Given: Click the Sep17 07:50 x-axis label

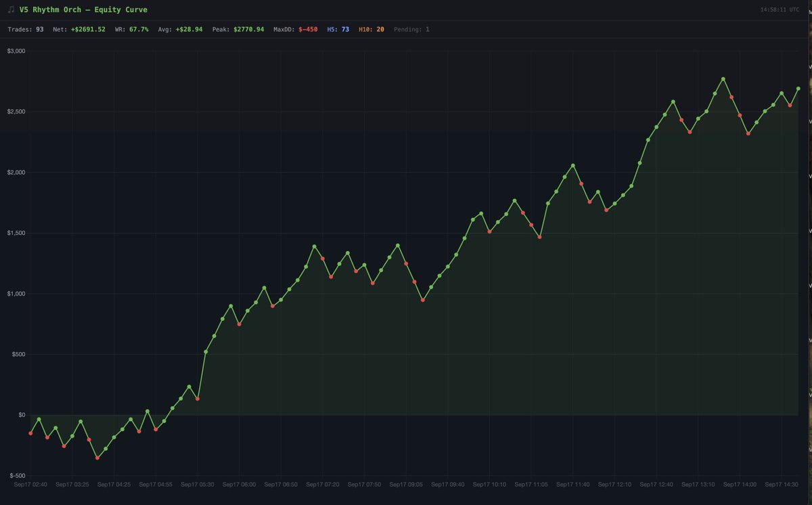Looking at the screenshot, I should click(x=364, y=485).
